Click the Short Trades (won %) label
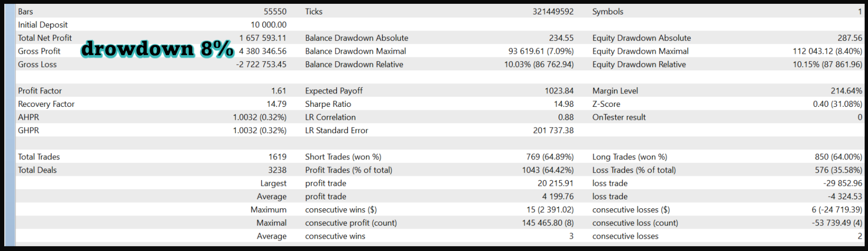The height and width of the screenshot is (251, 868). pos(343,157)
